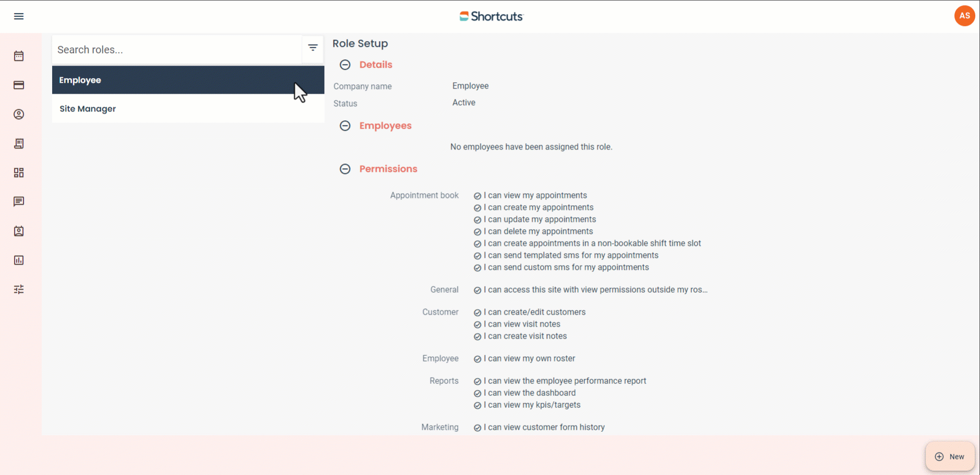Open the role filter options icon

pos(313,48)
